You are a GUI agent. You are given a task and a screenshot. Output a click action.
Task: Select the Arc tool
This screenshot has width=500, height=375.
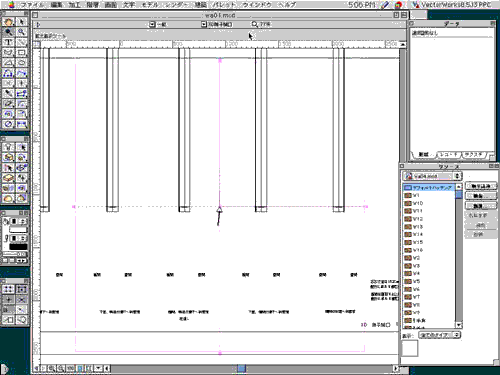tap(9, 63)
